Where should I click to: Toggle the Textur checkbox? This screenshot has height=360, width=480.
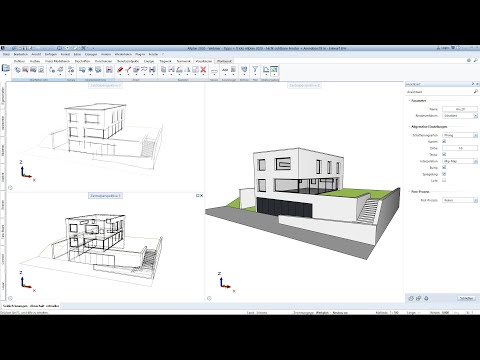[x=444, y=154]
